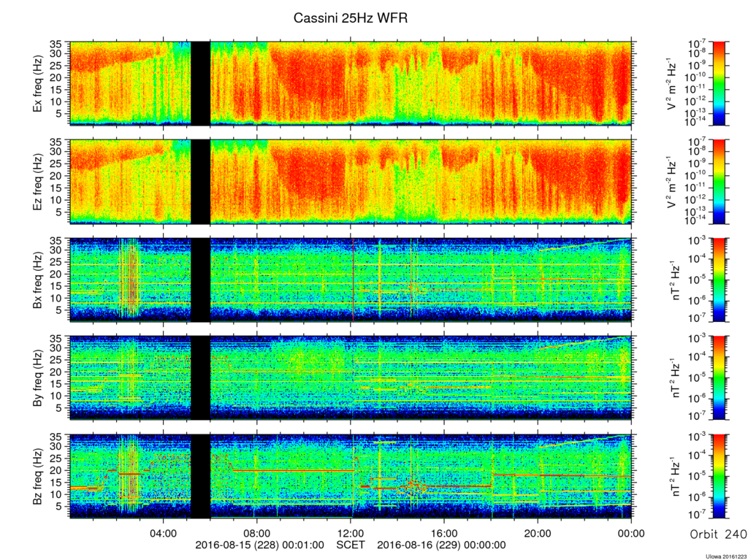Select the "Bz freq (Hz)" axis label
Viewport: 748px width, 560px height.
point(37,476)
